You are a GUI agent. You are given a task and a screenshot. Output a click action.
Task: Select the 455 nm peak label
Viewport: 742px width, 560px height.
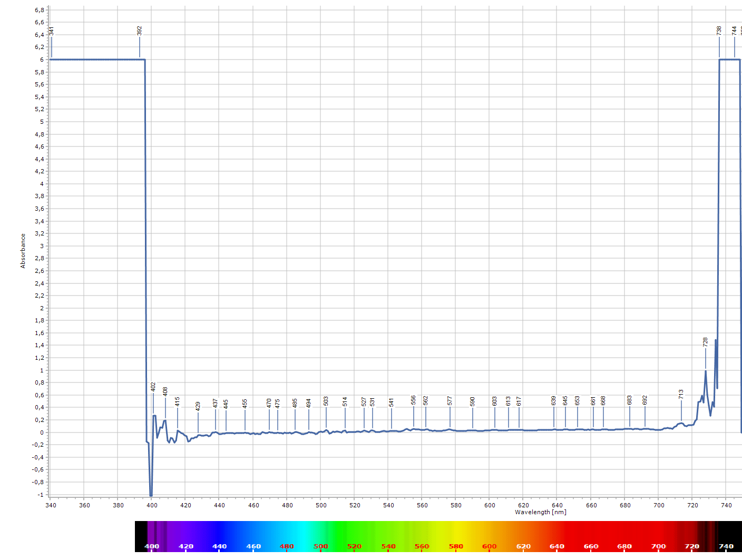pyautogui.click(x=245, y=404)
